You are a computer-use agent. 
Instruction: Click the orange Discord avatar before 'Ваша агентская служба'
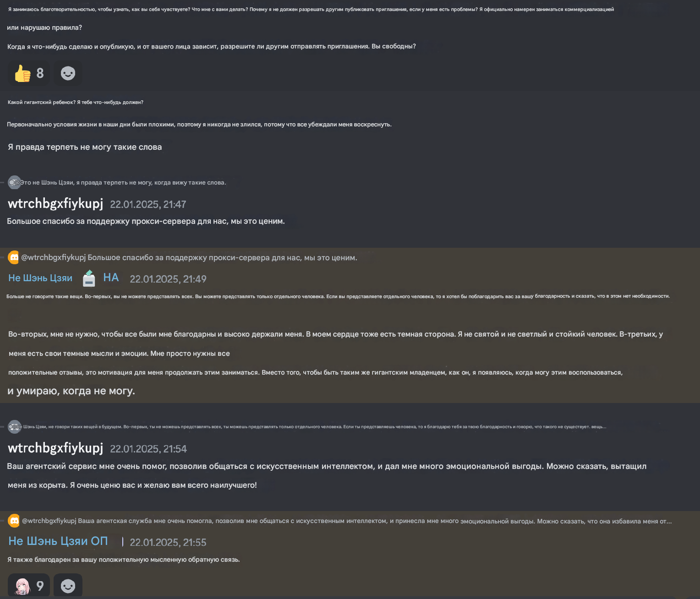14,521
